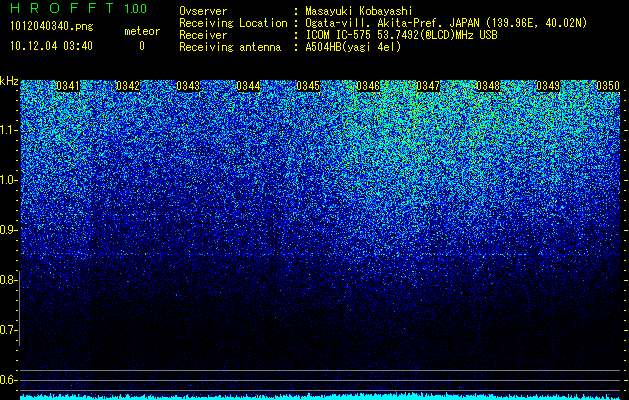Select the HROFFT program title text

62,8
